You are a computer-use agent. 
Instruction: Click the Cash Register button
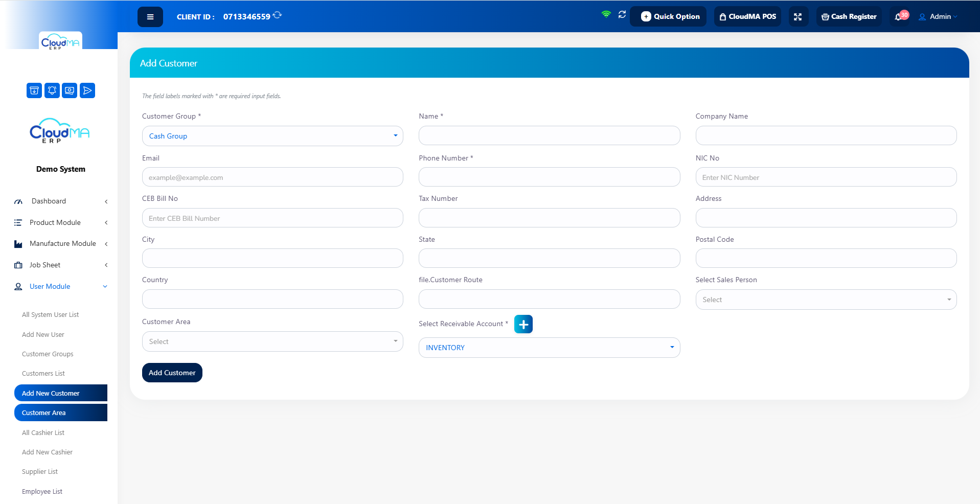point(849,16)
